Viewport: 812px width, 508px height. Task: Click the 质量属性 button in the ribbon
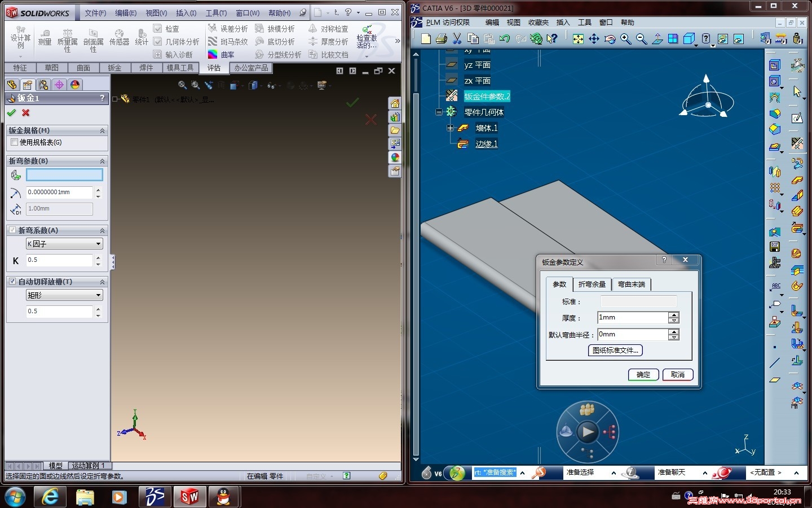[x=67, y=40]
